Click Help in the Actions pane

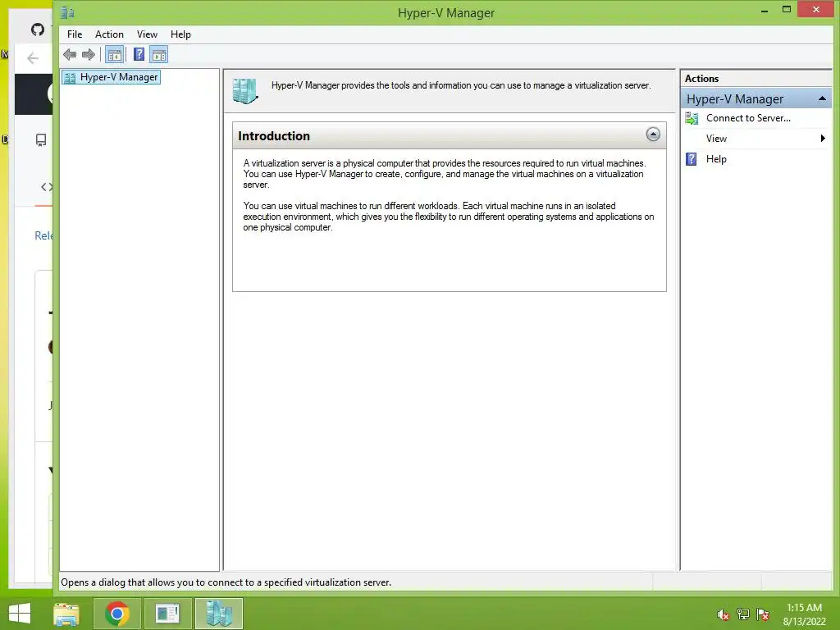tap(715, 159)
